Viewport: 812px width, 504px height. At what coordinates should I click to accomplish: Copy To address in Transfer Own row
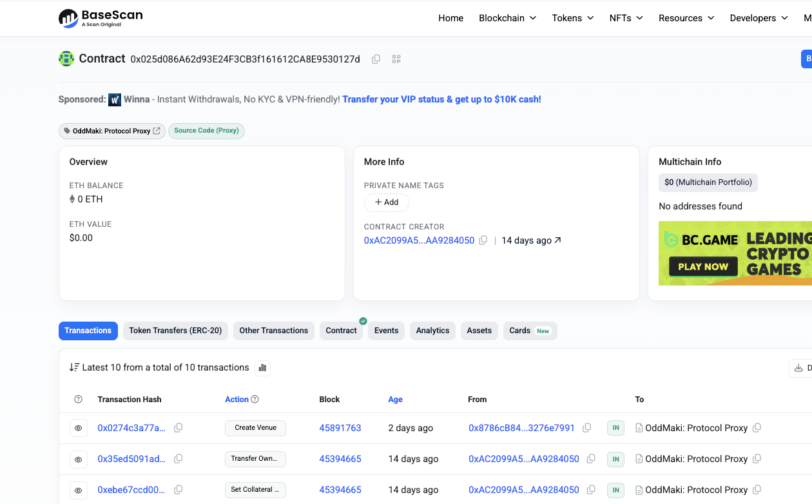click(x=757, y=459)
